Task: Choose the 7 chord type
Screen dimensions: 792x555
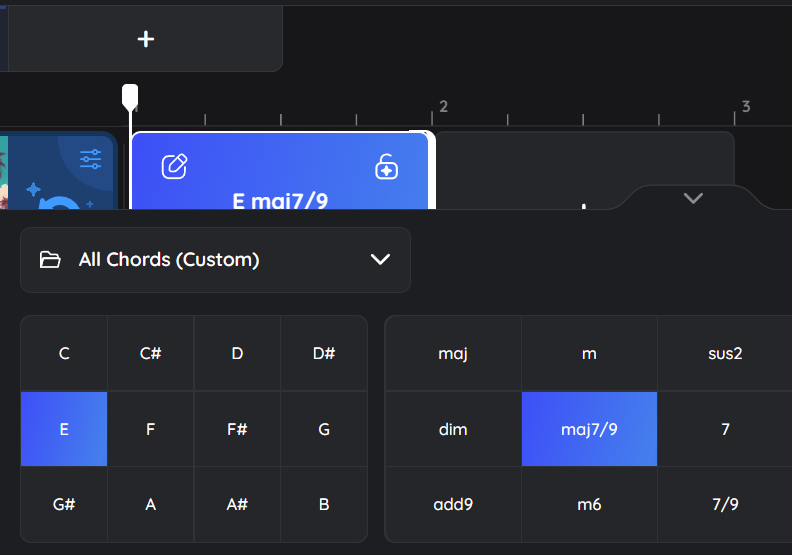Action: 725,429
